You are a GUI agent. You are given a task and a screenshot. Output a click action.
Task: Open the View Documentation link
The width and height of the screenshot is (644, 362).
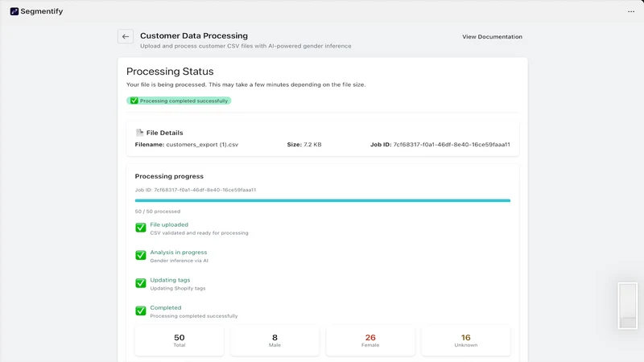click(492, 36)
